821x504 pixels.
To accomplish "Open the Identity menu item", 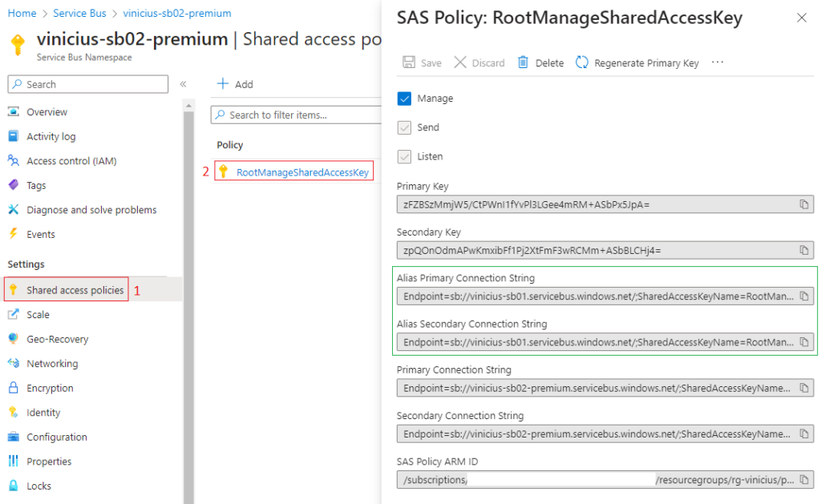I will tap(43, 413).
